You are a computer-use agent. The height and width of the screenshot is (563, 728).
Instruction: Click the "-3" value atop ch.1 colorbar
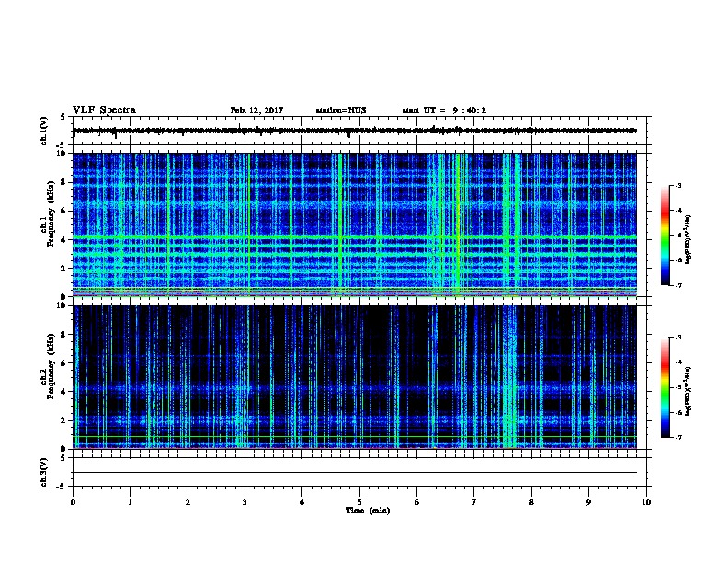pyautogui.click(x=678, y=185)
